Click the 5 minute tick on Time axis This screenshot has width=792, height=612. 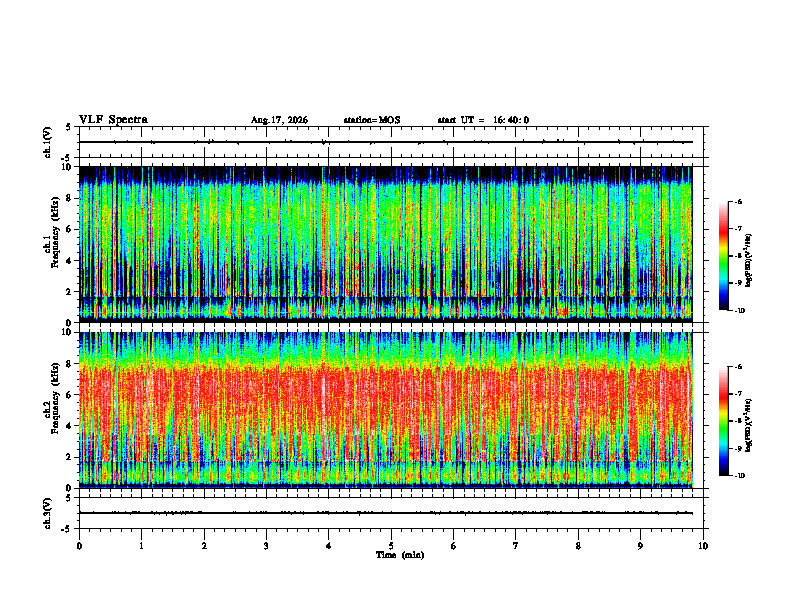click(x=391, y=546)
